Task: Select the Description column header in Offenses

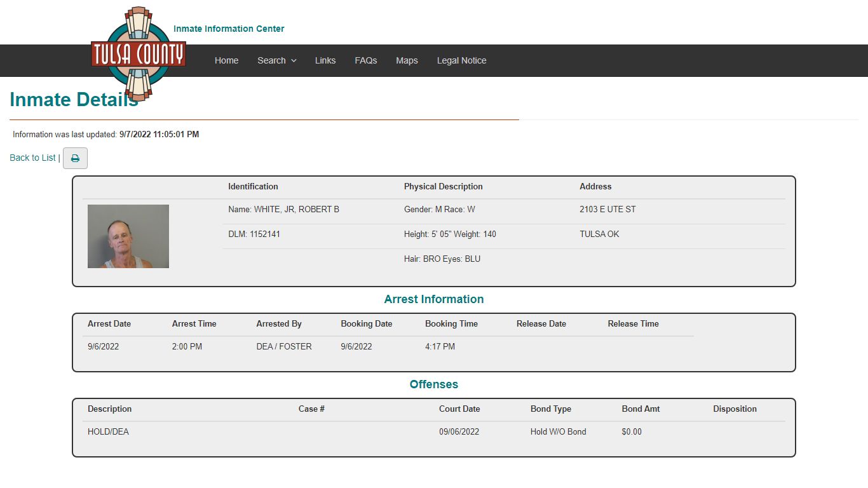Action: 110,409
